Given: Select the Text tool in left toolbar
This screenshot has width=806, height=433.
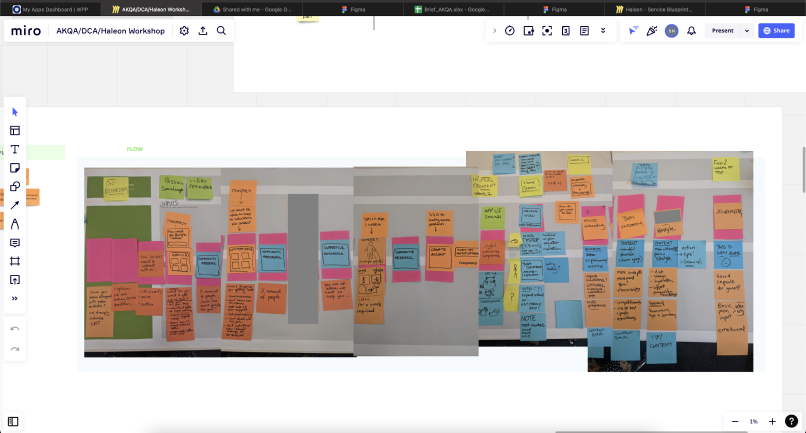Looking at the screenshot, I should point(15,149).
